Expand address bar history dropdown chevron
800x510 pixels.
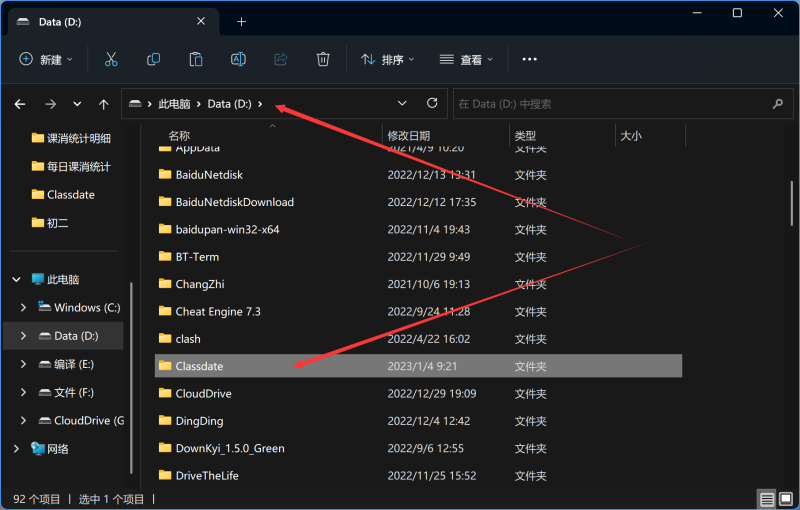click(x=402, y=103)
